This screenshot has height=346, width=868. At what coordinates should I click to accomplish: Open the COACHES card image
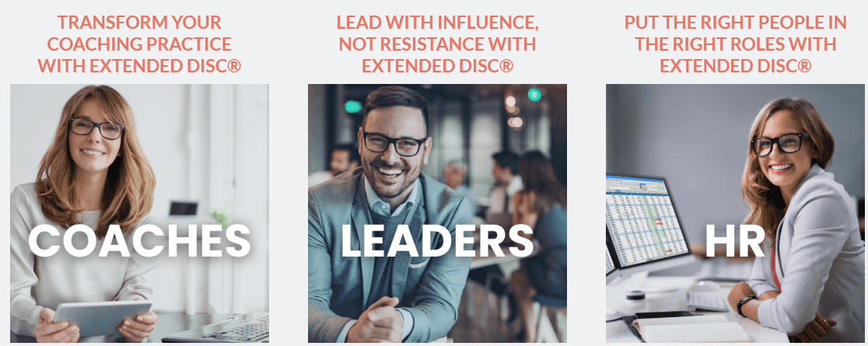(139, 213)
